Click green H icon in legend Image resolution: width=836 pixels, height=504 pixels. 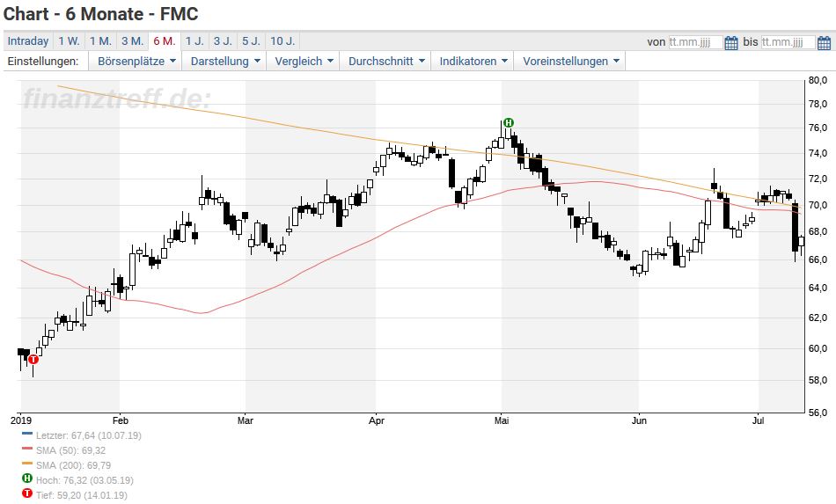[x=27, y=478]
